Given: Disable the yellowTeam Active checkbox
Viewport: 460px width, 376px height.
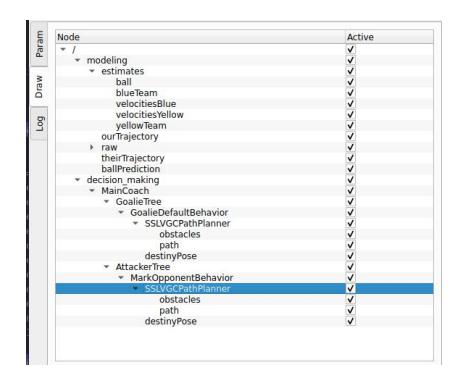Looking at the screenshot, I should (351, 125).
